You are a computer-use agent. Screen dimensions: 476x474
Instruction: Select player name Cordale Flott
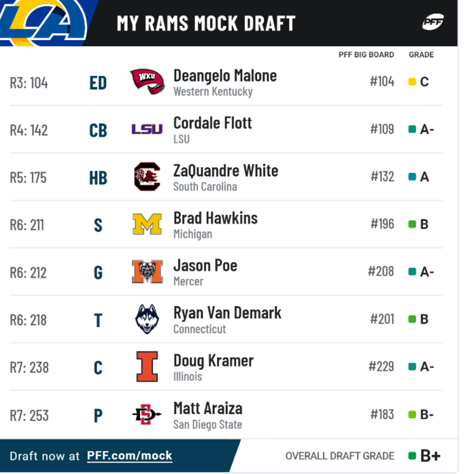(x=212, y=123)
